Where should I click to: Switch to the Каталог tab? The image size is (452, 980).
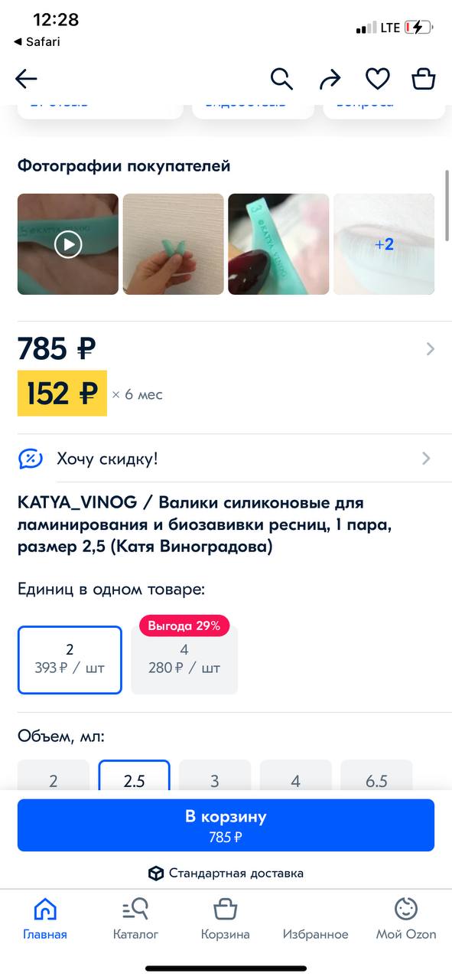tap(135, 919)
